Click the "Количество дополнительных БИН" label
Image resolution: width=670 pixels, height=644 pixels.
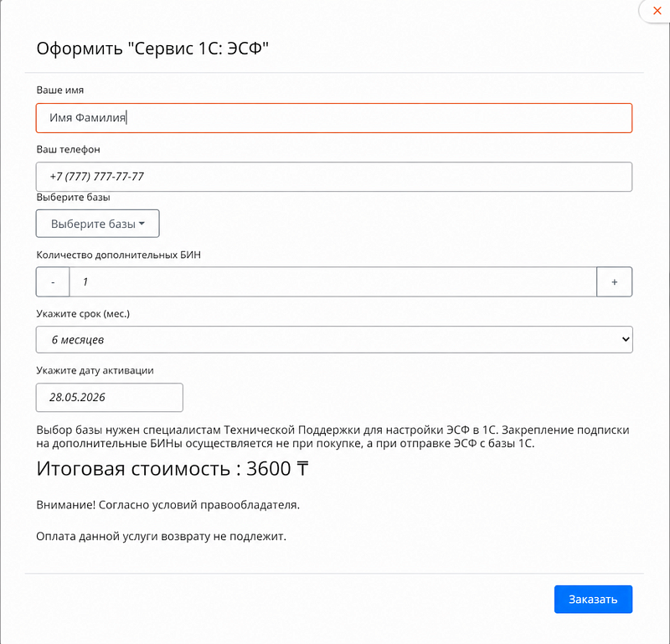(118, 255)
